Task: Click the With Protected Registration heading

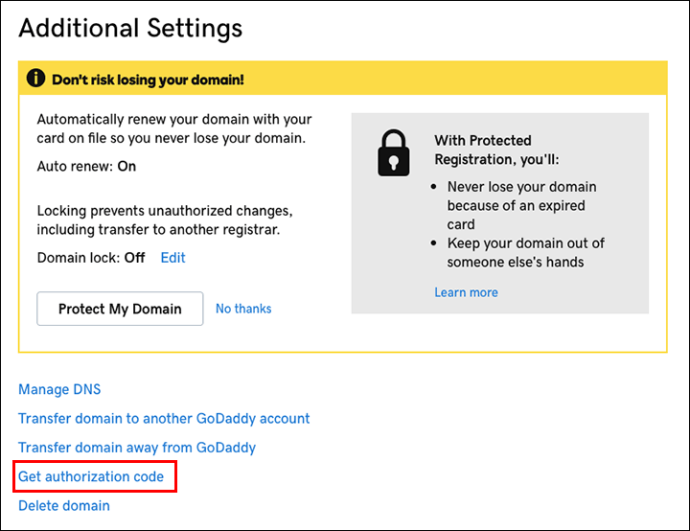Action: (497, 150)
